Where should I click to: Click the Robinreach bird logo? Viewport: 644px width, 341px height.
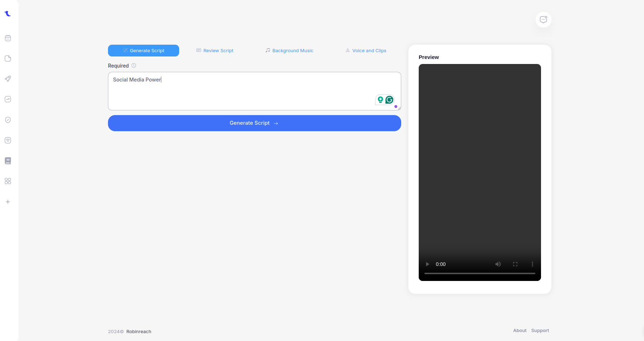8,14
